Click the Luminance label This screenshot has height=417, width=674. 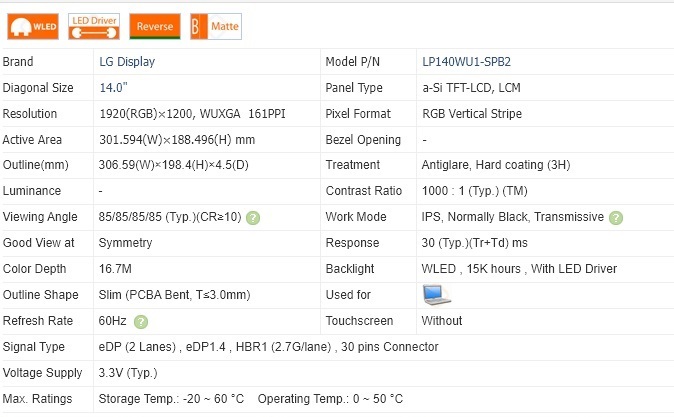[32, 191]
